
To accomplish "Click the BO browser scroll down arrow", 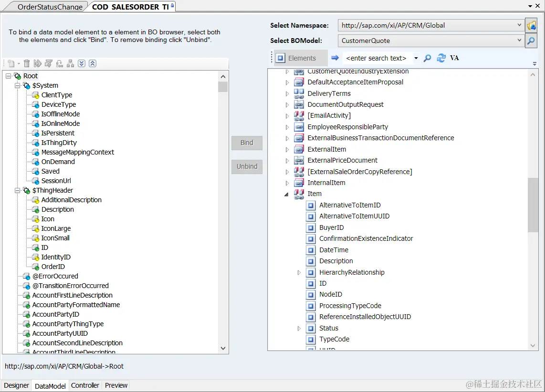I will click(x=533, y=345).
